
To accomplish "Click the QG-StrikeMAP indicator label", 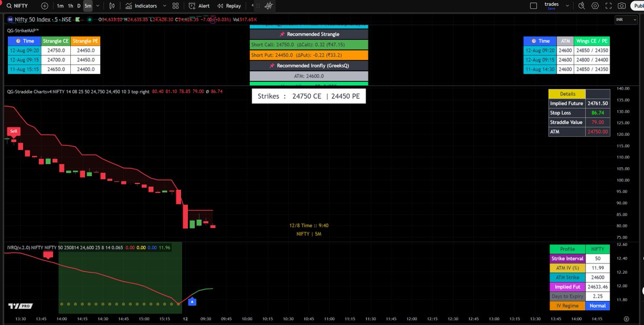I will pyautogui.click(x=23, y=30).
